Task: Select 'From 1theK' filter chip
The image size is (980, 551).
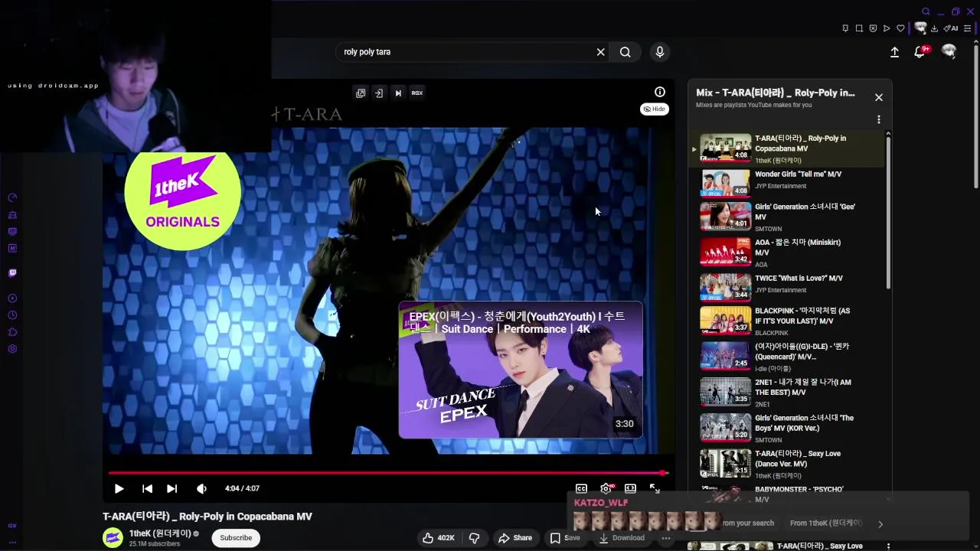Action: click(x=825, y=523)
